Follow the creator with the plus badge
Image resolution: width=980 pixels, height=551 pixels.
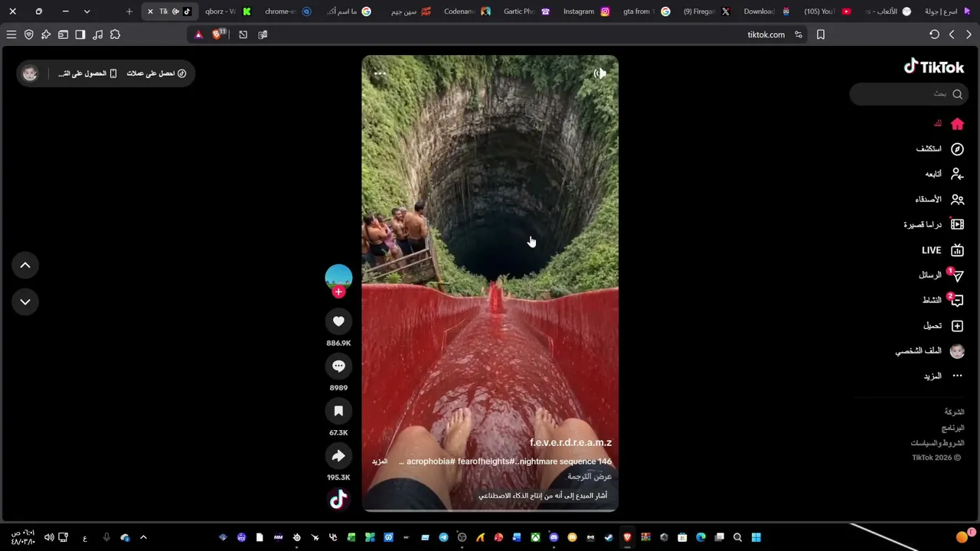[x=338, y=292]
